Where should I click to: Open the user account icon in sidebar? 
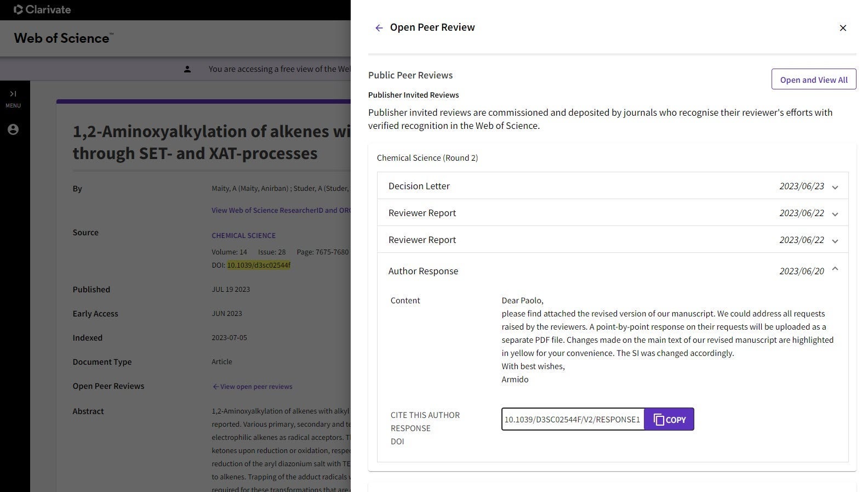(13, 129)
